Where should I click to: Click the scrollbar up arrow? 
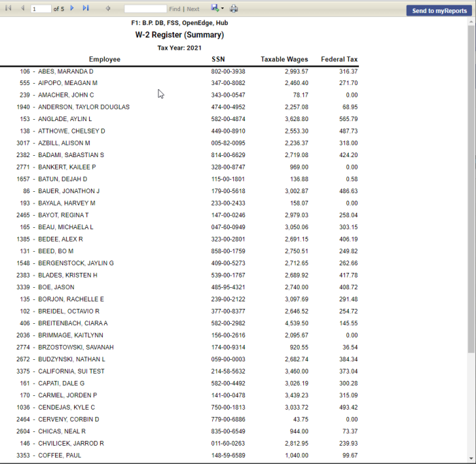coord(471,22)
